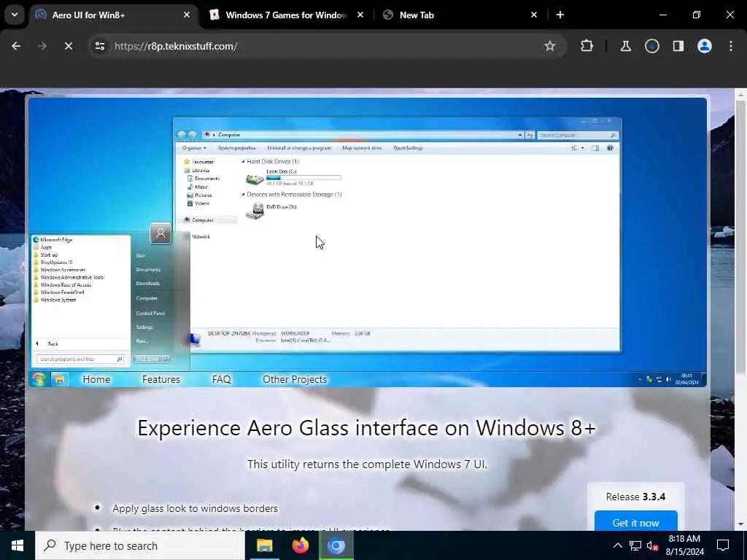Open site information icon beside the URL
This screenshot has width=747, height=560.
coord(99,46)
